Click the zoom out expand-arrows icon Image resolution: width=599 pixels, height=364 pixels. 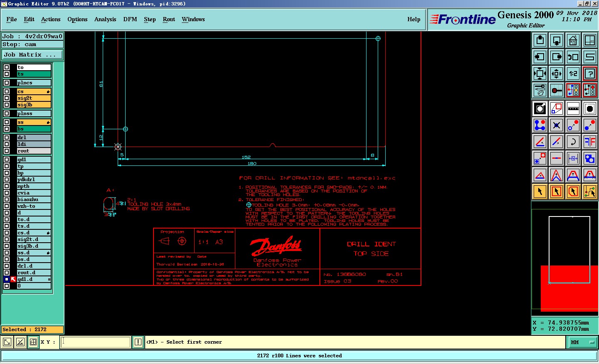(540, 74)
